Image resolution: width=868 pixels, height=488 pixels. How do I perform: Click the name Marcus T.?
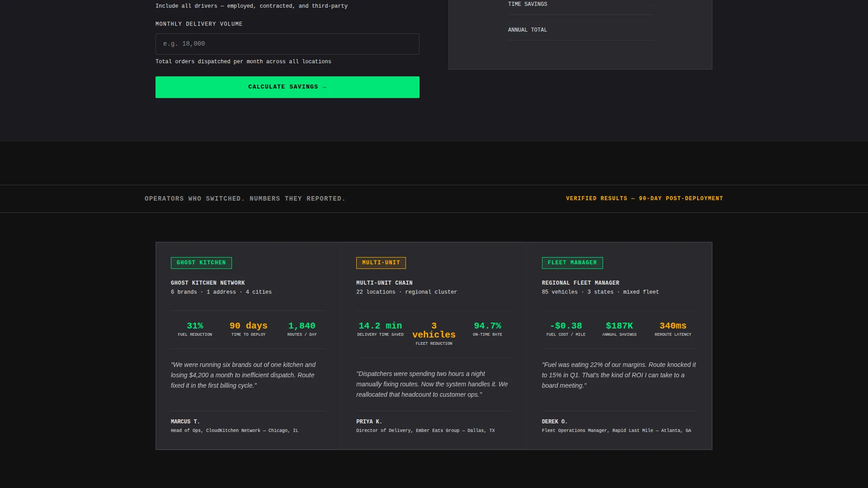pos(185,422)
